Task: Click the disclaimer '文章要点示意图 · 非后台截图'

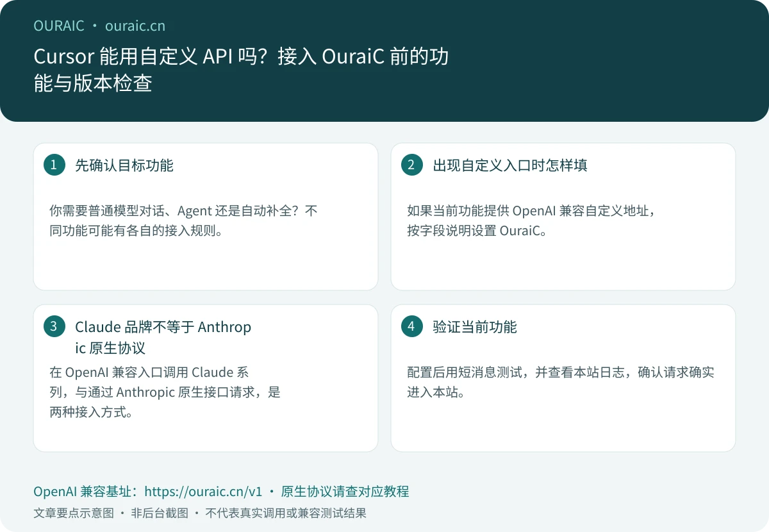Action: [x=111, y=513]
